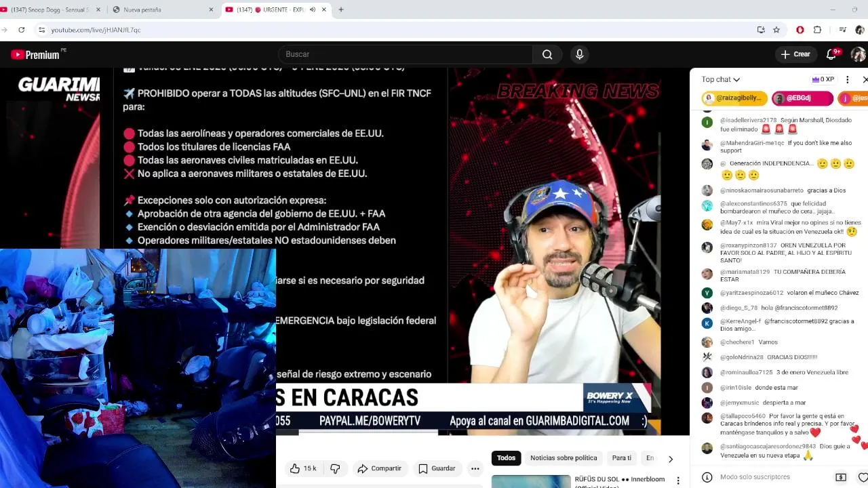Show more filter chips with arrow
The image size is (868, 488).
[671, 459]
